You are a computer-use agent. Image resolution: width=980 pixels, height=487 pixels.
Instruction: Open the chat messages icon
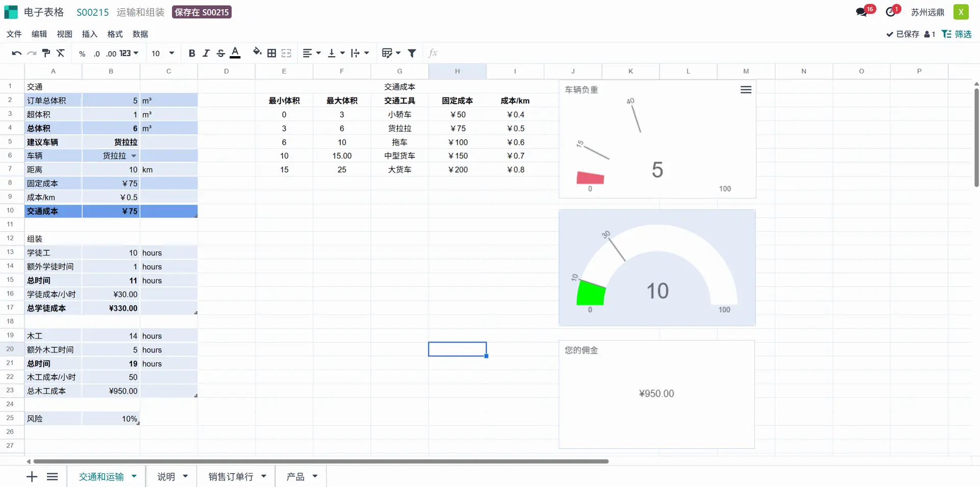(862, 12)
